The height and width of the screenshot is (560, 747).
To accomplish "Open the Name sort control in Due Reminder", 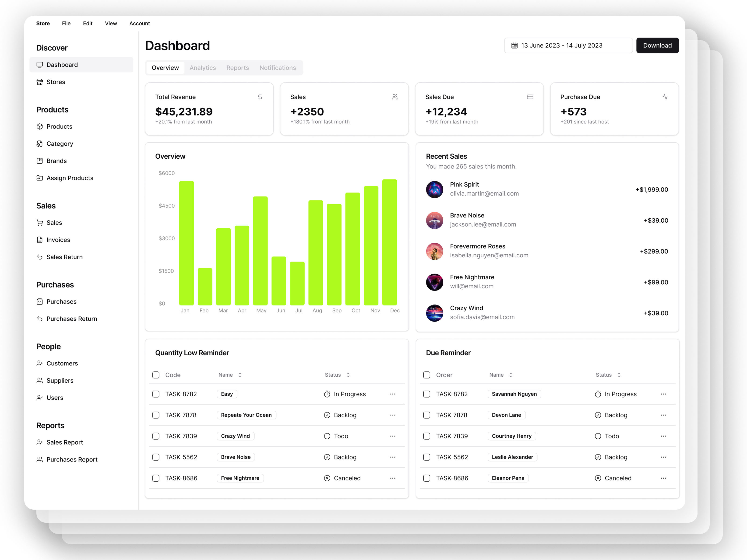I will 511,375.
